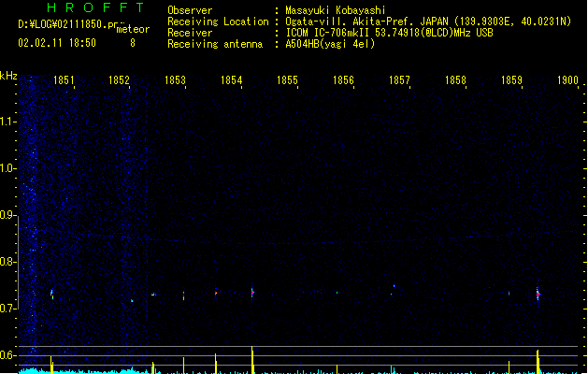This screenshot has height=374, width=588.
Task: Click the meteor echo just after 1854
Action: click(252, 293)
